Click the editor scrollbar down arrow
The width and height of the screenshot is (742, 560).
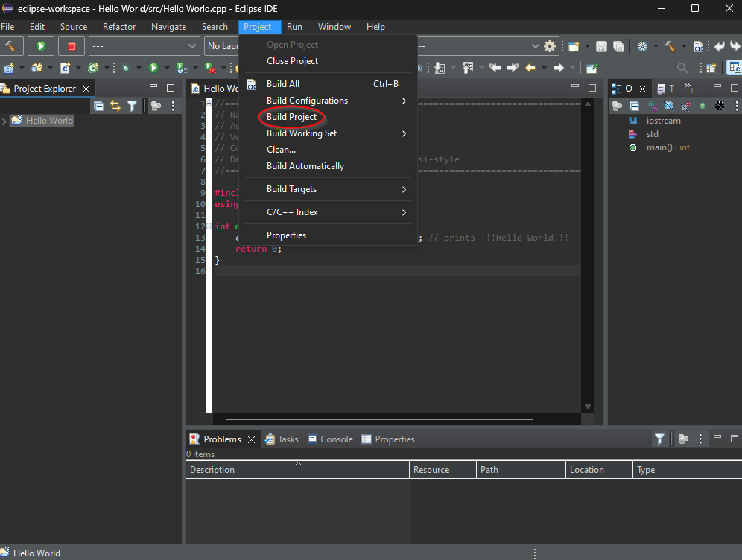(x=588, y=407)
